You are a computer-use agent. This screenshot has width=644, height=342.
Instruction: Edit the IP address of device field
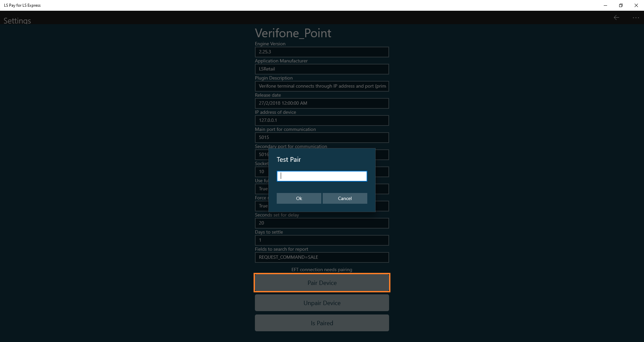click(322, 120)
